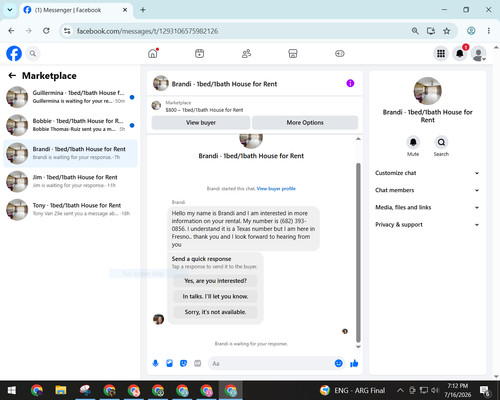Open the Windows Start menu
This screenshot has width=500, height=400.
point(12,390)
